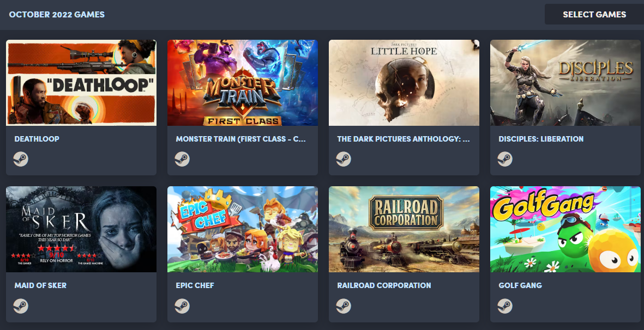Image resolution: width=644 pixels, height=330 pixels.
Task: Click the Steam icon under Railroad Corporation
Action: 344,306
